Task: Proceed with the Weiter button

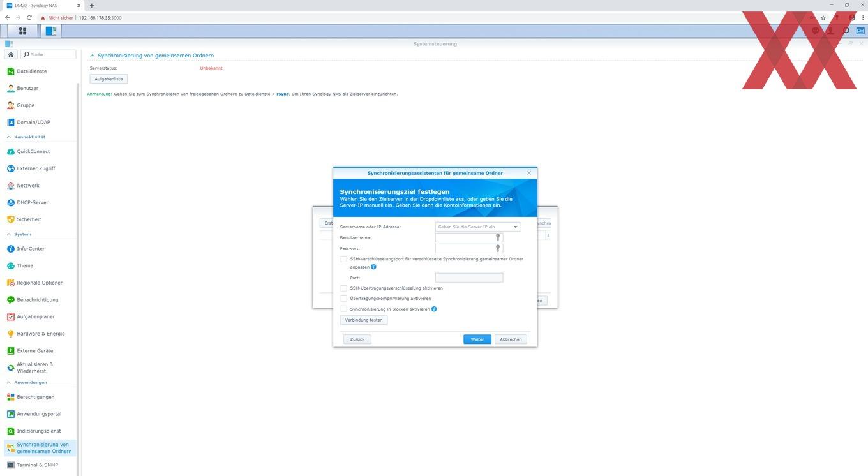Action: click(477, 339)
